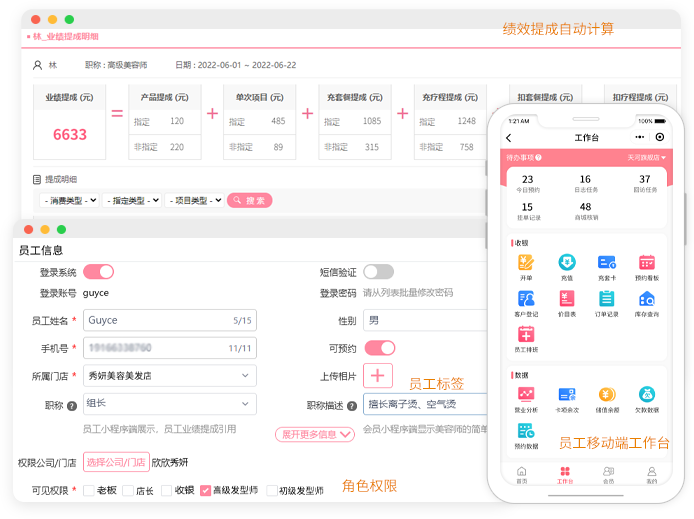Switch to 我的 tab on phone
694x519 pixels.
tap(652, 475)
